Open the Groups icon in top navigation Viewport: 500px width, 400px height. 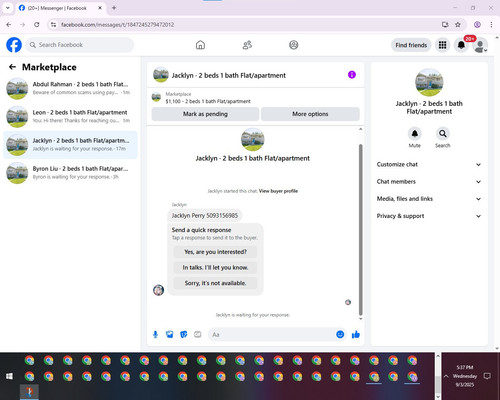tap(294, 45)
